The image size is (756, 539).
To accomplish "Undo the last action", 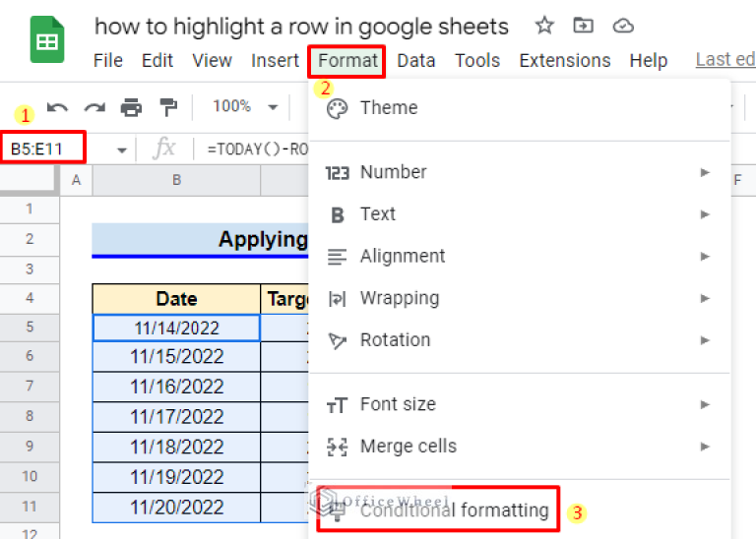I will pyautogui.click(x=58, y=106).
